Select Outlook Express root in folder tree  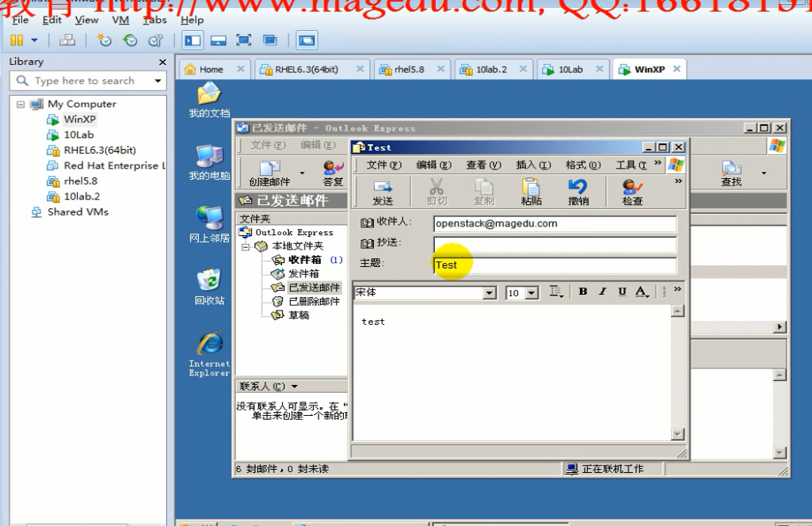[x=294, y=232]
